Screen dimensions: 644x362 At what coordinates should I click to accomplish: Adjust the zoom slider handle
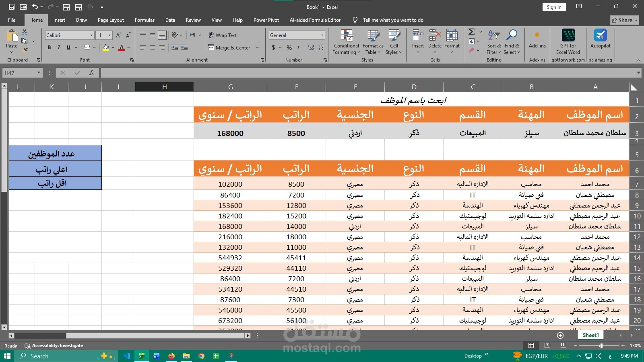tap(601, 346)
